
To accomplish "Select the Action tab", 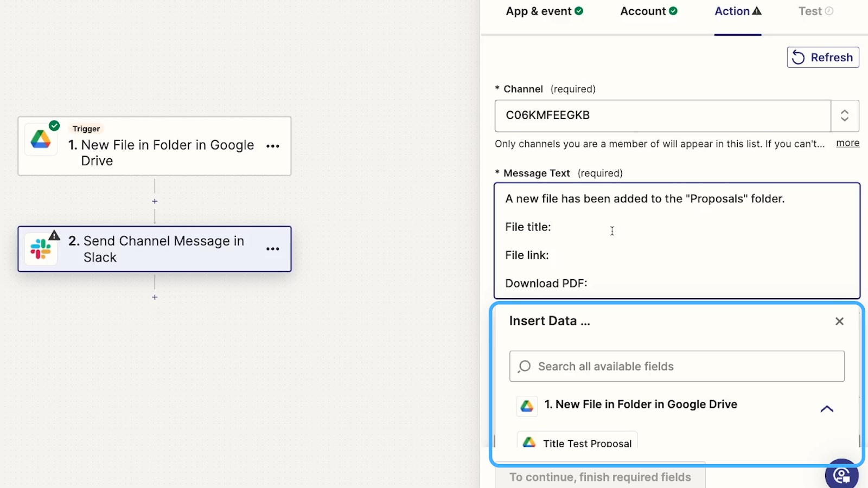I will pos(738,11).
